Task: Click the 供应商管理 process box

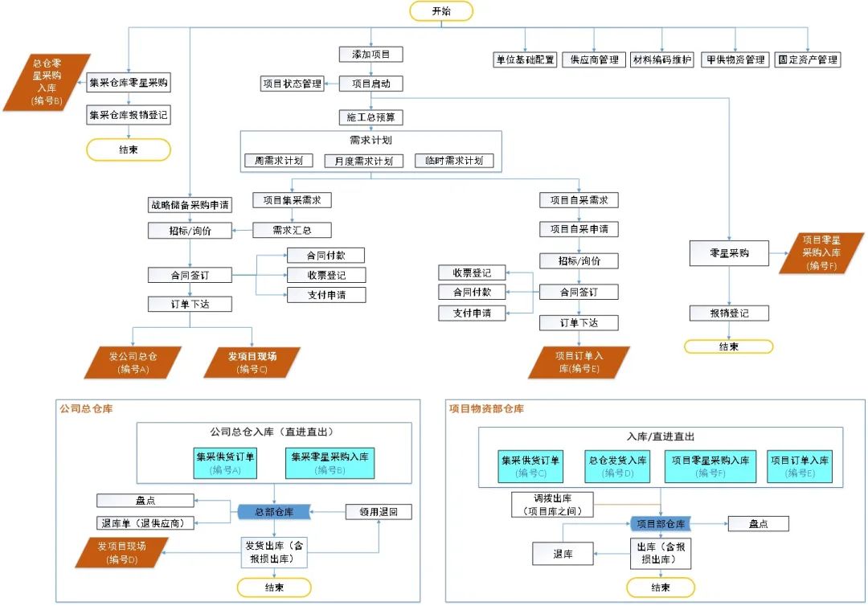Action: coord(596,59)
